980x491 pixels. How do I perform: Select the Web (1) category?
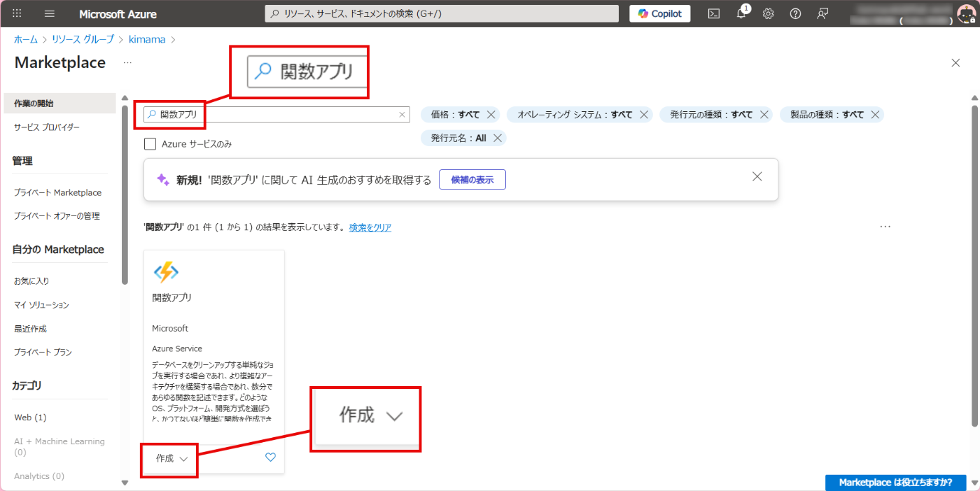point(30,418)
